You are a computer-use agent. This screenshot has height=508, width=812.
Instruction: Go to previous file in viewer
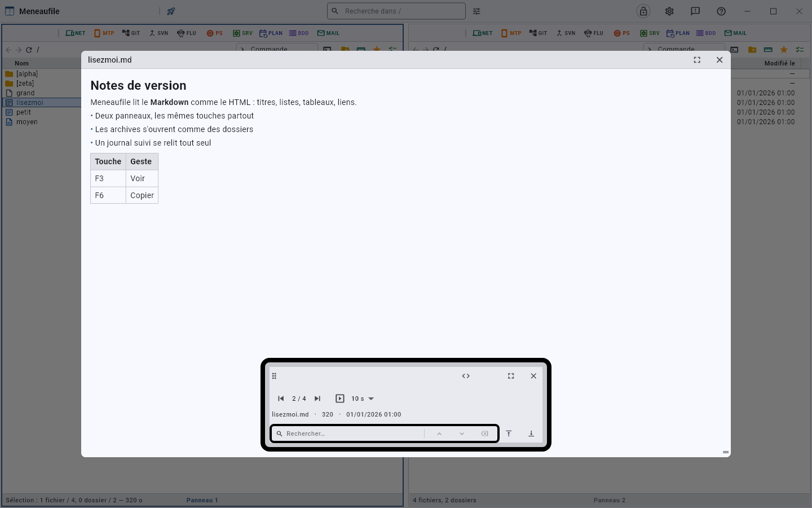coord(281,398)
